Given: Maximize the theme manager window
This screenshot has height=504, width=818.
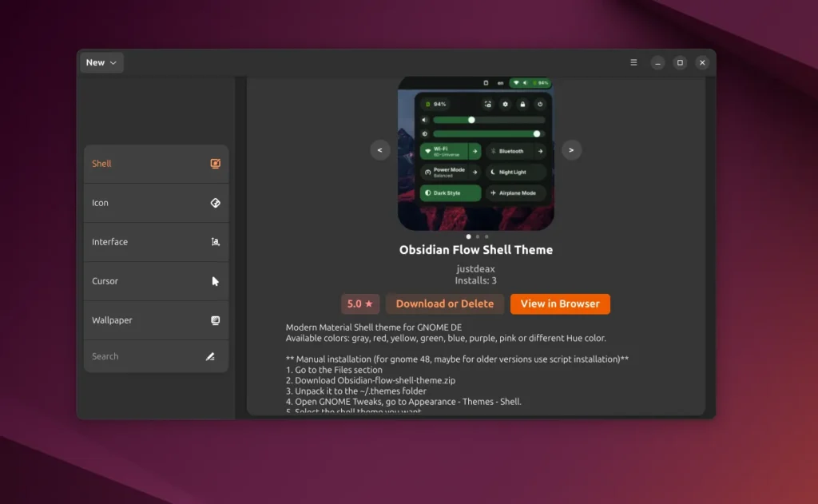Looking at the screenshot, I should click(x=680, y=62).
